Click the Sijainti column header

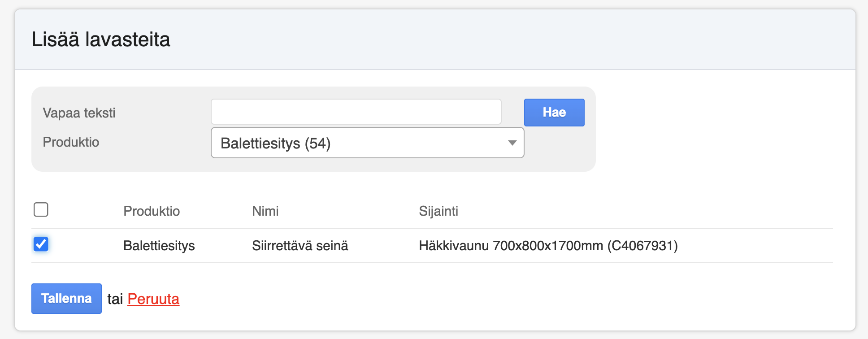click(x=438, y=211)
